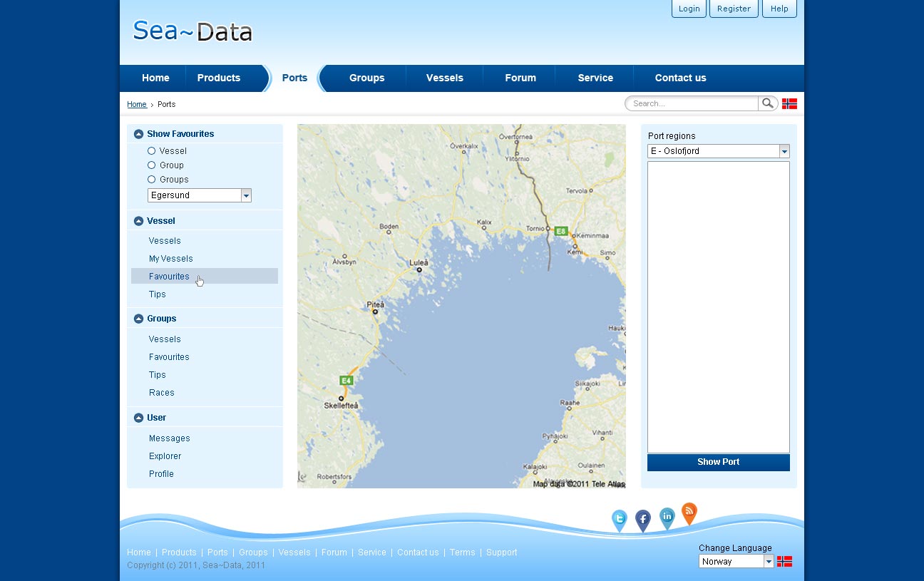Viewport: 924px width, 581px height.
Task: Click the Norwegian flag beside search box
Action: point(789,103)
